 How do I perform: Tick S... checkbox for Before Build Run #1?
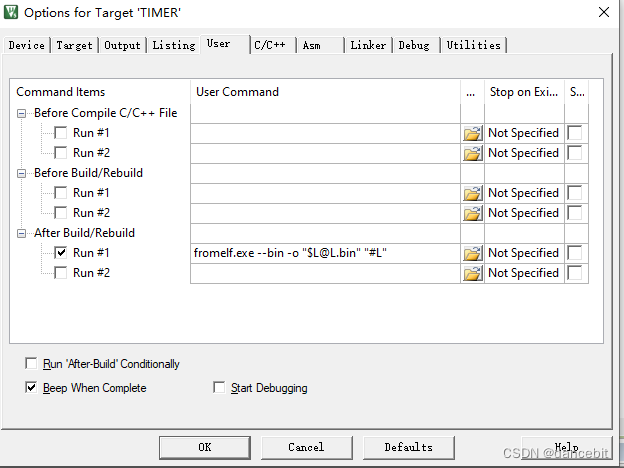coord(575,193)
